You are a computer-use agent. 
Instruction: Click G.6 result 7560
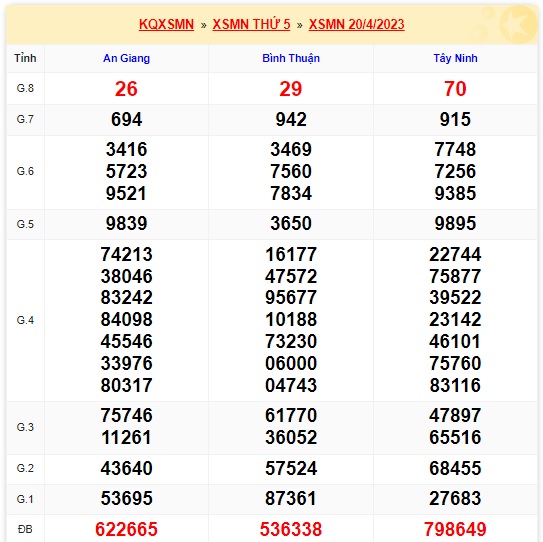pyautogui.click(x=291, y=171)
